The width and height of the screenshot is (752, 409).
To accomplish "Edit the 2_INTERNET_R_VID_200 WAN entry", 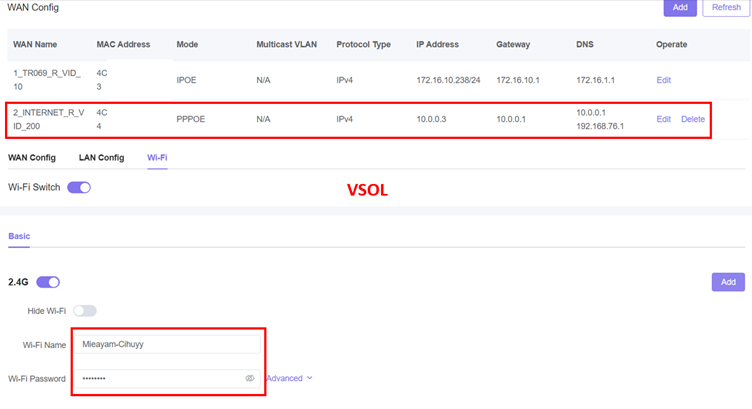I will (x=663, y=119).
